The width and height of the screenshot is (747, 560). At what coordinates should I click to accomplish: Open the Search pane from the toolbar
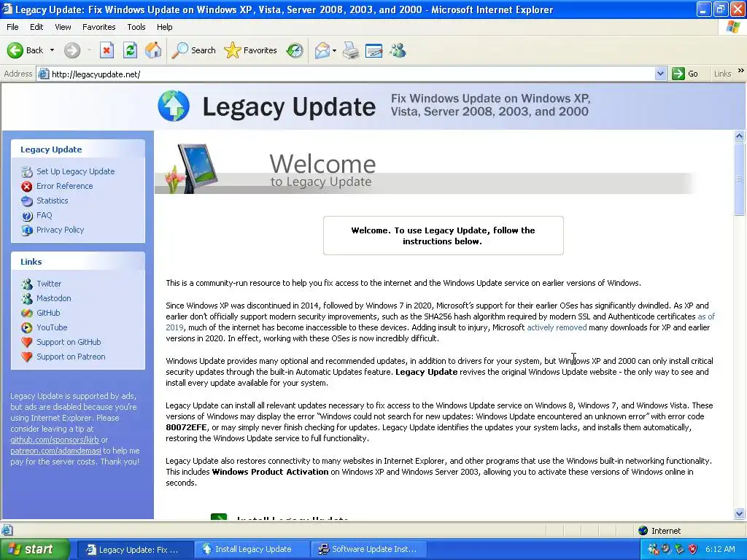[193, 50]
